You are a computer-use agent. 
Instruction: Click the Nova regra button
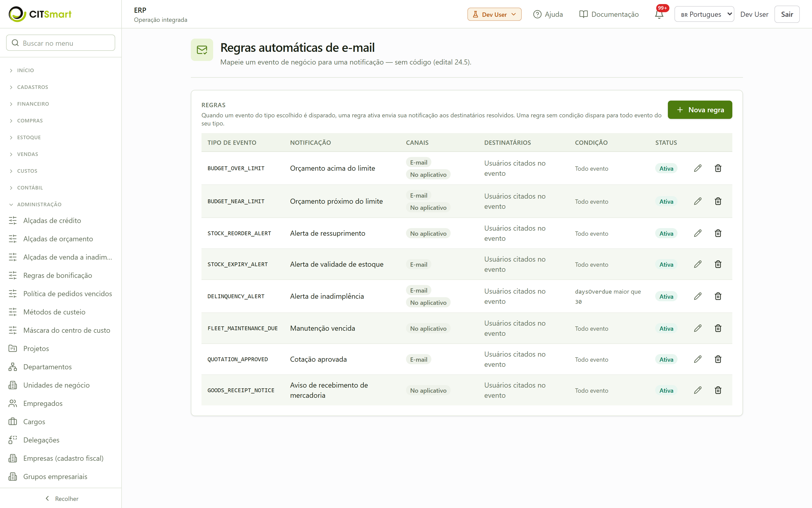coord(700,110)
